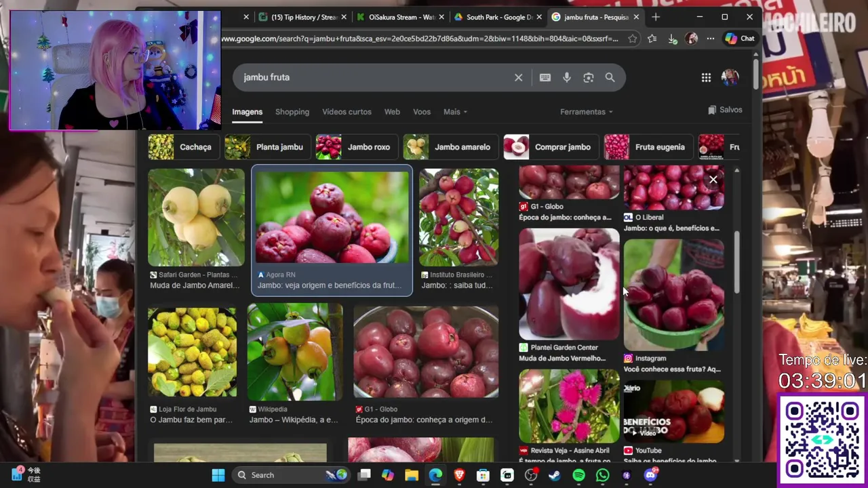The image size is (868, 488).
Task: Close the South Park Google Drive tab
Action: pos(540,17)
